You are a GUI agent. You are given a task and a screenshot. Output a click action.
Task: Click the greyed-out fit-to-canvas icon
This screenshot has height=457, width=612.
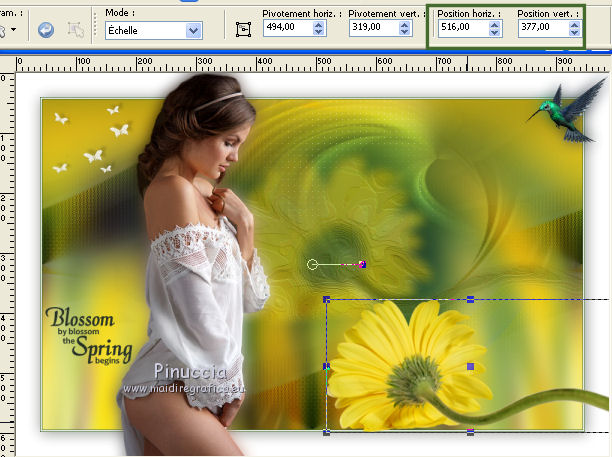(x=75, y=30)
